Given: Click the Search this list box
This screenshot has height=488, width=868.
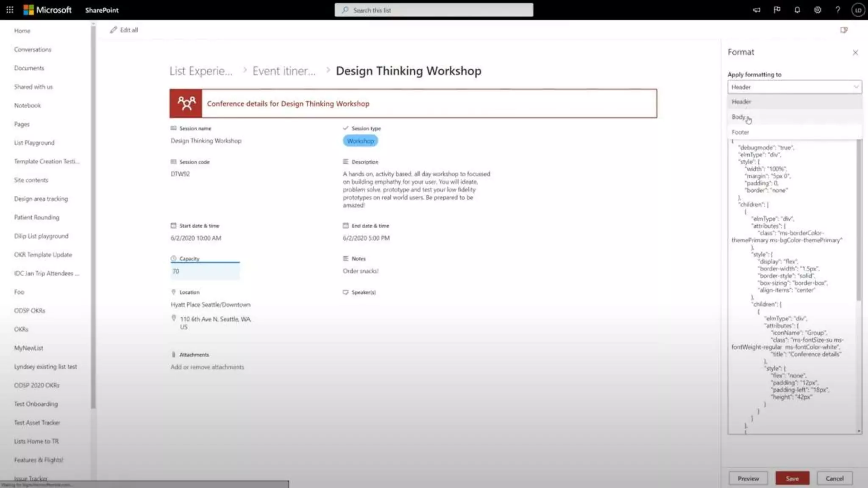Looking at the screenshot, I should click(x=434, y=10).
